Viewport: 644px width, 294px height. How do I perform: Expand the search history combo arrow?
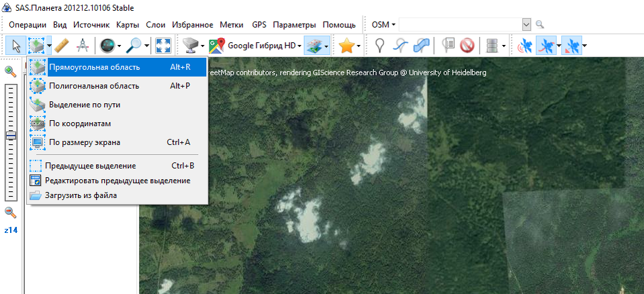tap(527, 25)
